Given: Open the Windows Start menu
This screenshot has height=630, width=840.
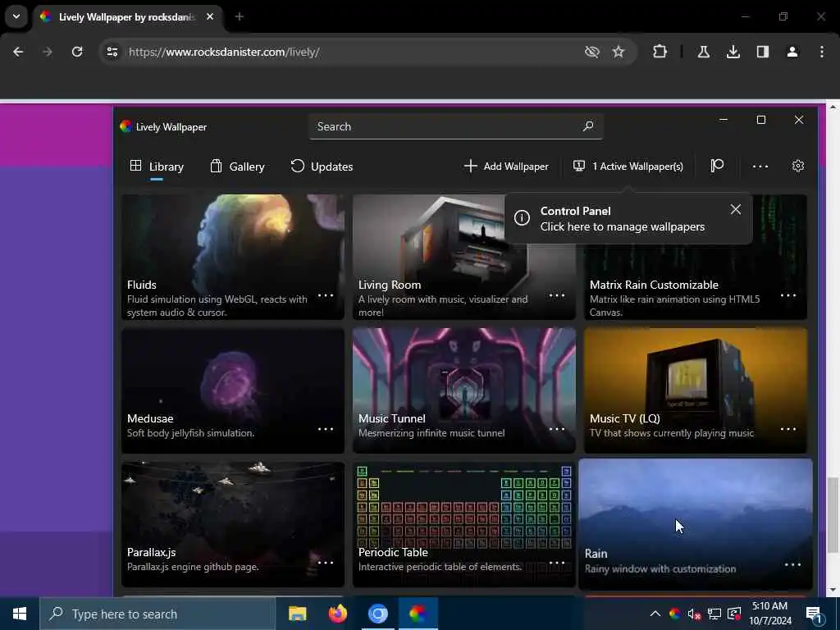Looking at the screenshot, I should pos(20,614).
